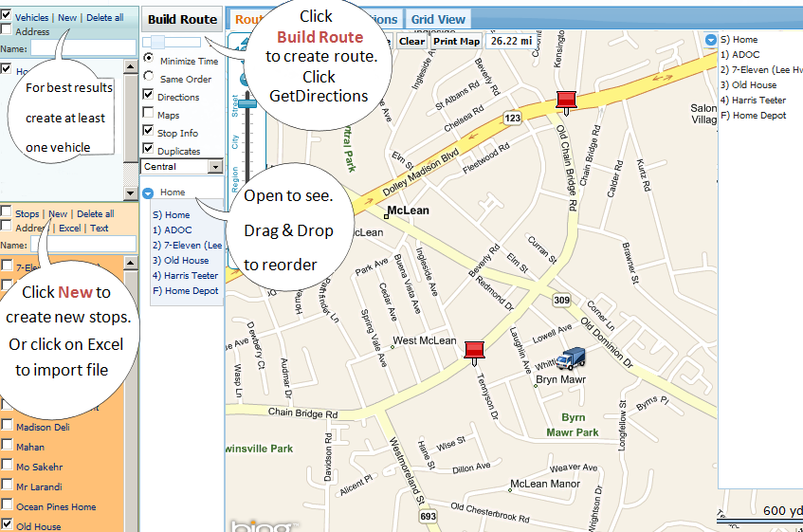
Task: Select 1) ADOC in route tree
Action: pyautogui.click(x=173, y=230)
